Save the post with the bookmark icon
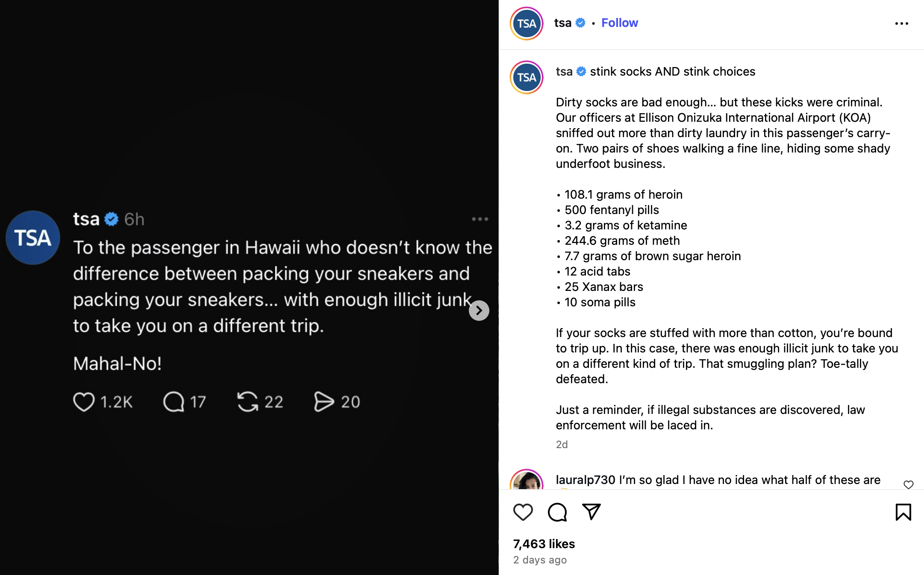The width and height of the screenshot is (924, 575). point(903,512)
